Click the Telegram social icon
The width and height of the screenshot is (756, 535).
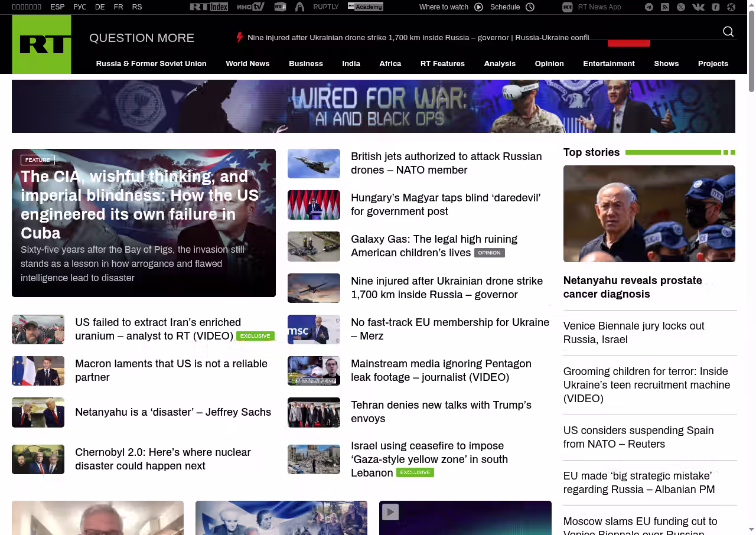pyautogui.click(x=649, y=7)
